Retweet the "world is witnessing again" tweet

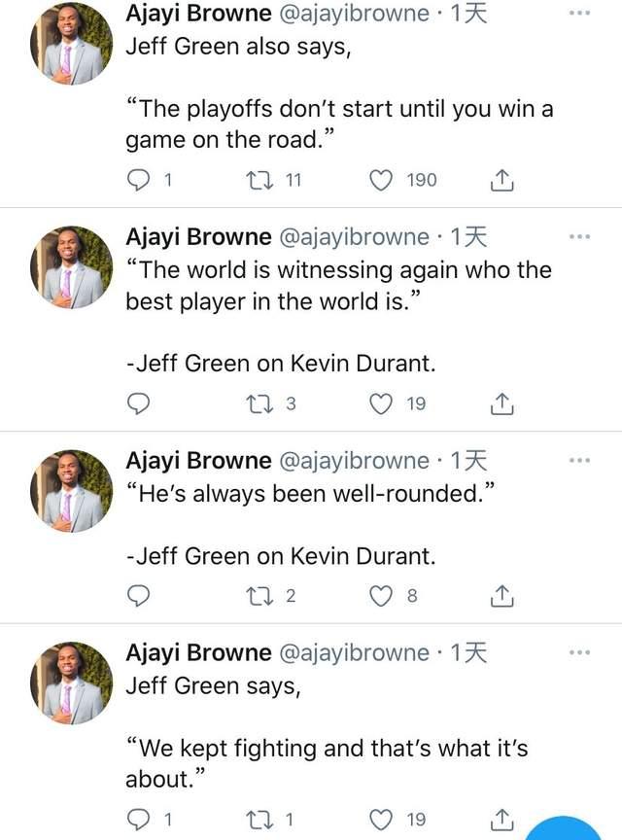pyautogui.click(x=260, y=402)
